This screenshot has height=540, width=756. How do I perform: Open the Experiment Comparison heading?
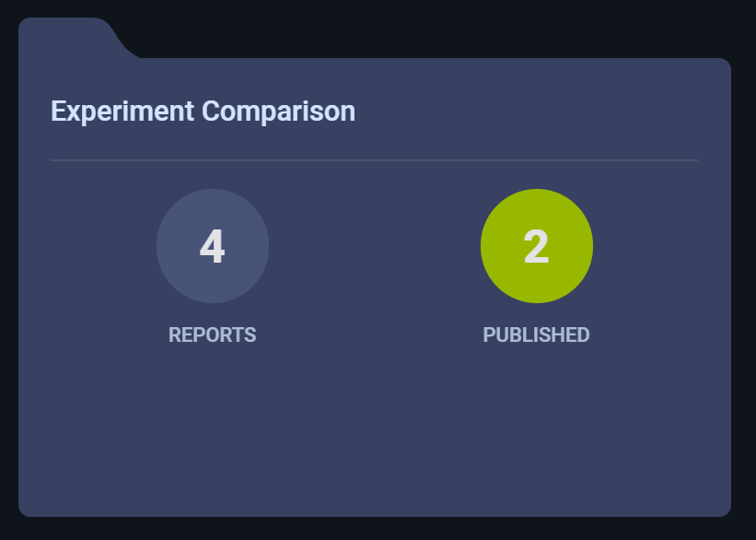pos(203,111)
